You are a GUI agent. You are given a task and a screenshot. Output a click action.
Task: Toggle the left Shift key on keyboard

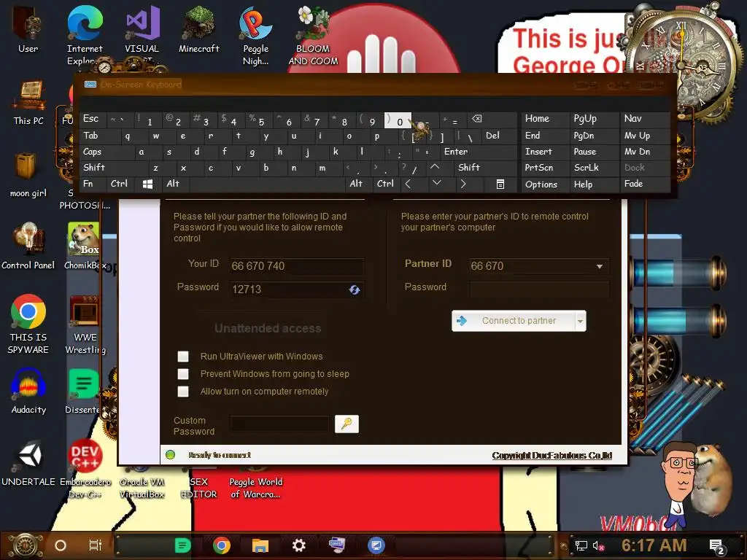click(112, 168)
